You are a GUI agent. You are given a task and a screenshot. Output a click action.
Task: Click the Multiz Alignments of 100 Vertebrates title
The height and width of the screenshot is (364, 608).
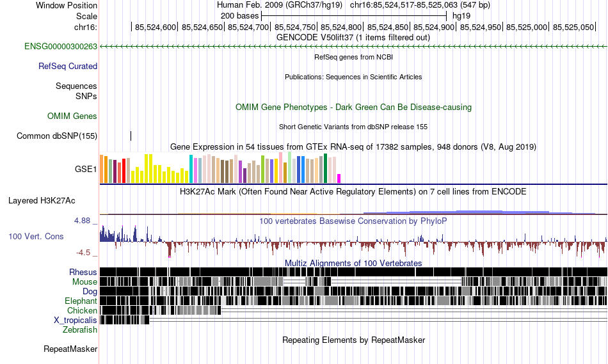(x=353, y=263)
